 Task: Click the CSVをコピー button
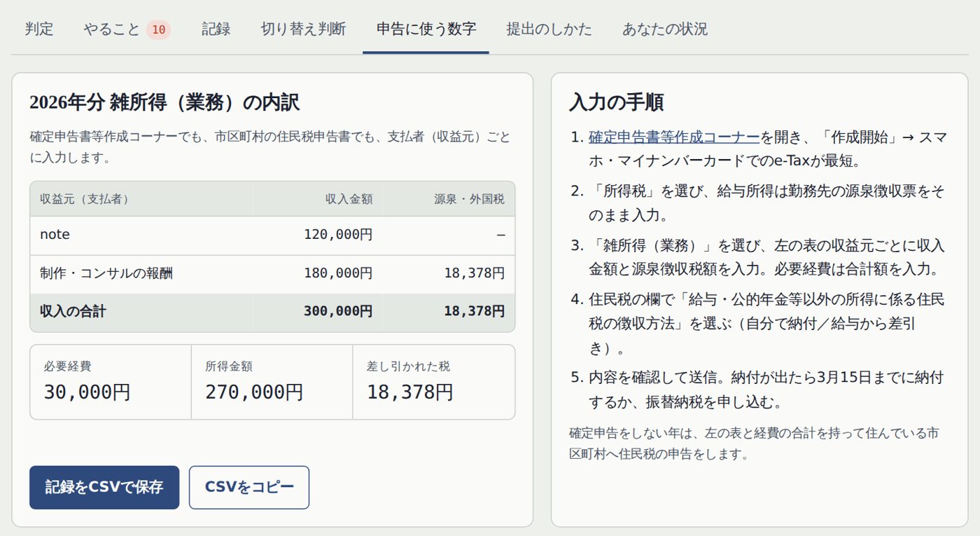click(x=249, y=487)
